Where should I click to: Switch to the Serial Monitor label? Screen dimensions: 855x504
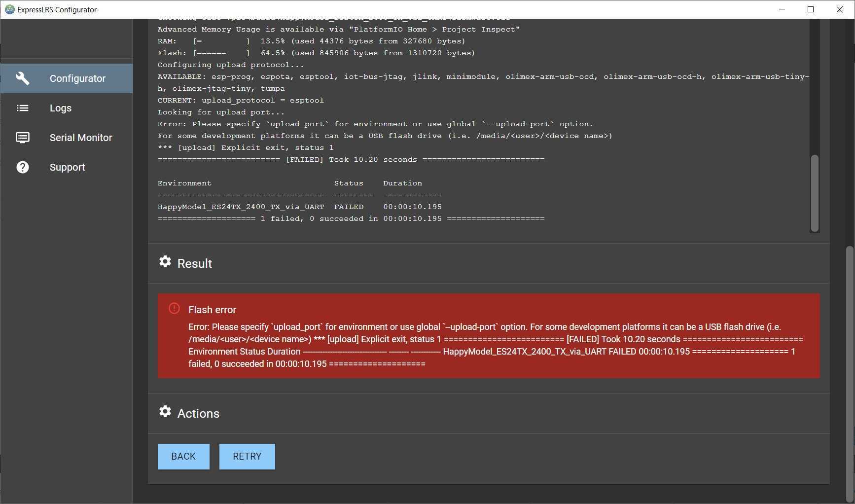[81, 138]
